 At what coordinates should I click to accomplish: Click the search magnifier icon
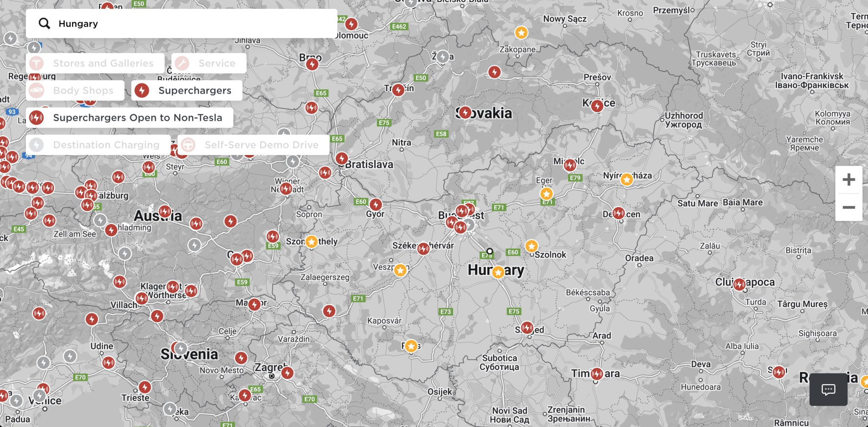(44, 23)
